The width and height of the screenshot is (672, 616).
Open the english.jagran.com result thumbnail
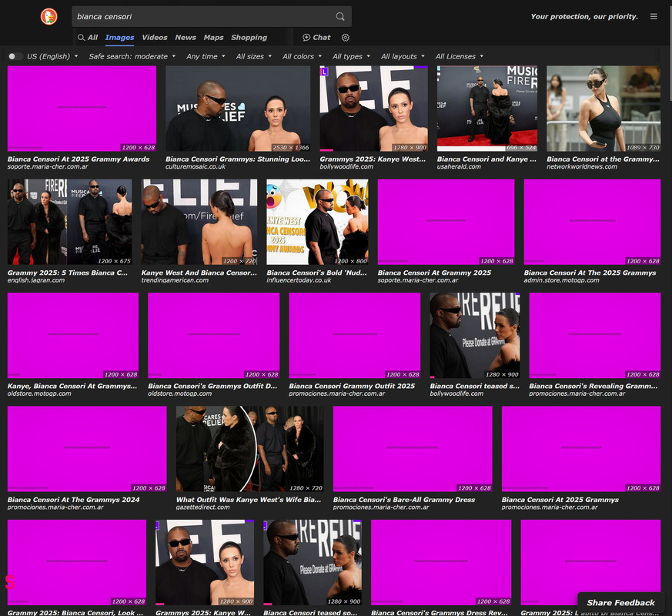(x=69, y=222)
